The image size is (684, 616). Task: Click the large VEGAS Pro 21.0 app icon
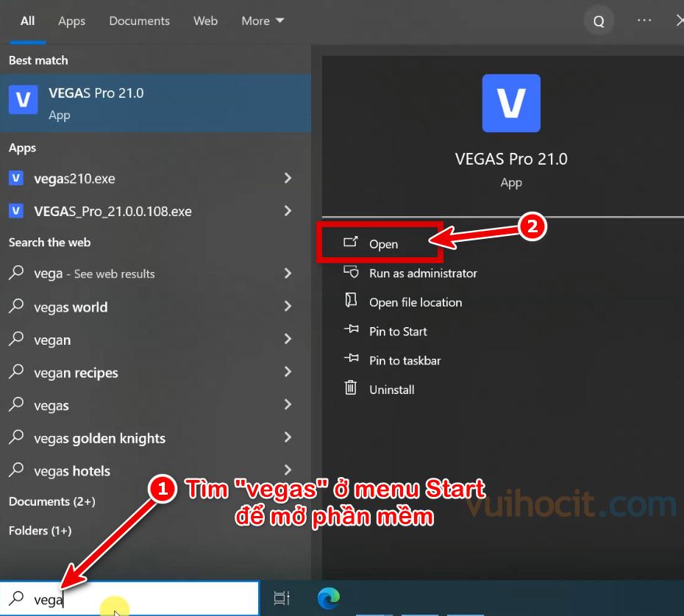click(x=510, y=103)
